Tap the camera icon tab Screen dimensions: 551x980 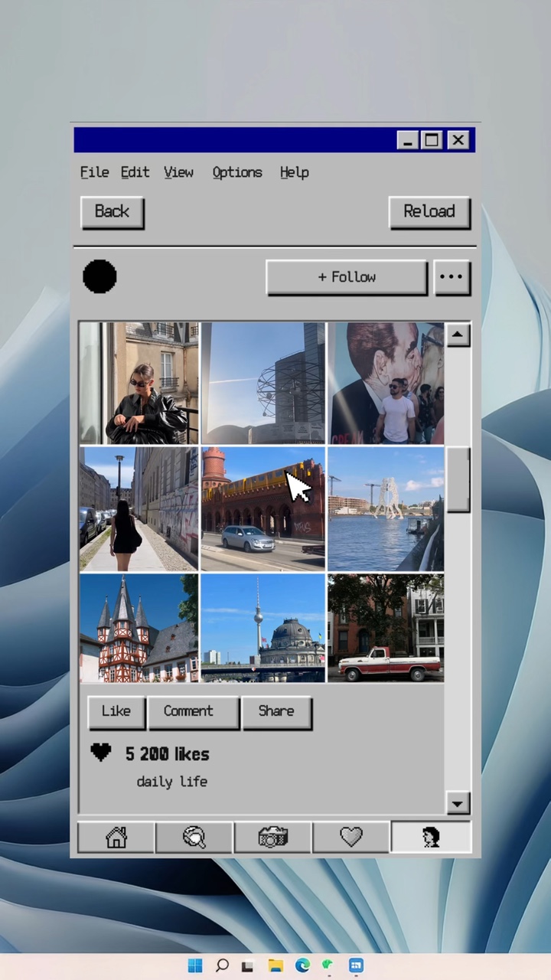tap(273, 838)
